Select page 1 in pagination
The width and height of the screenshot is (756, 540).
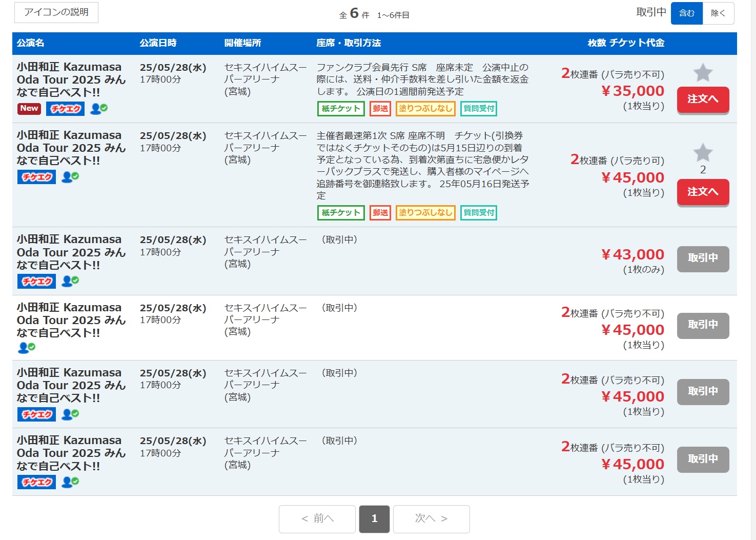click(x=374, y=518)
